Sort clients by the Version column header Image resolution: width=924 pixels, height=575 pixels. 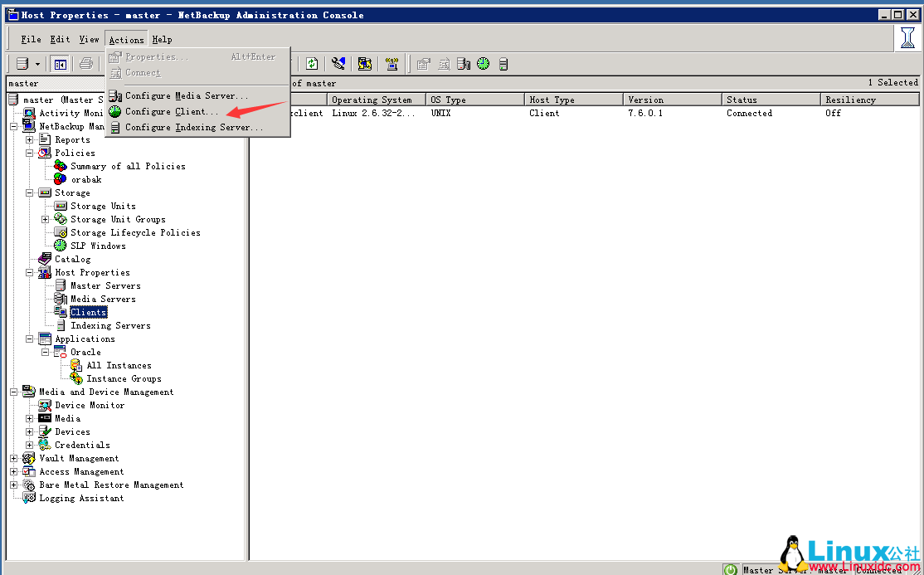pyautogui.click(x=672, y=99)
